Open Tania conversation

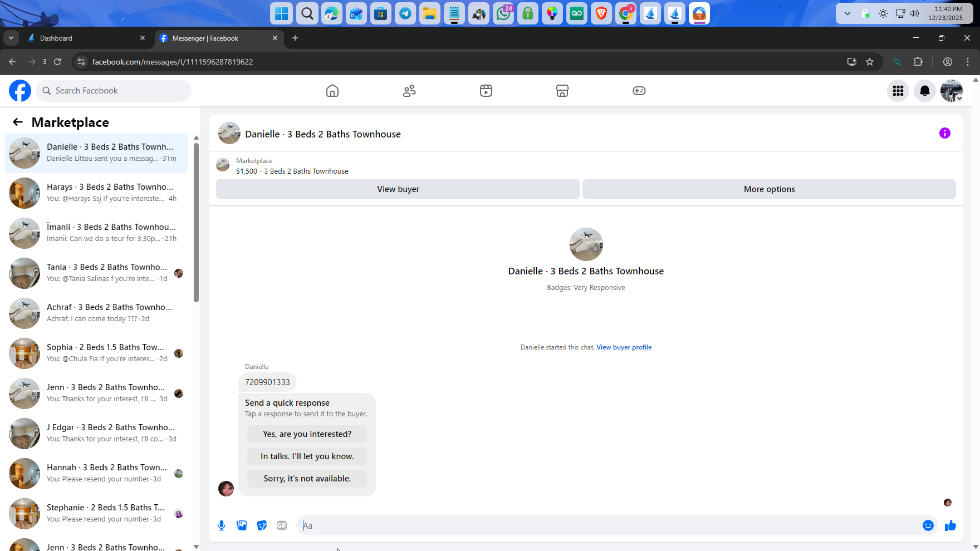point(96,273)
